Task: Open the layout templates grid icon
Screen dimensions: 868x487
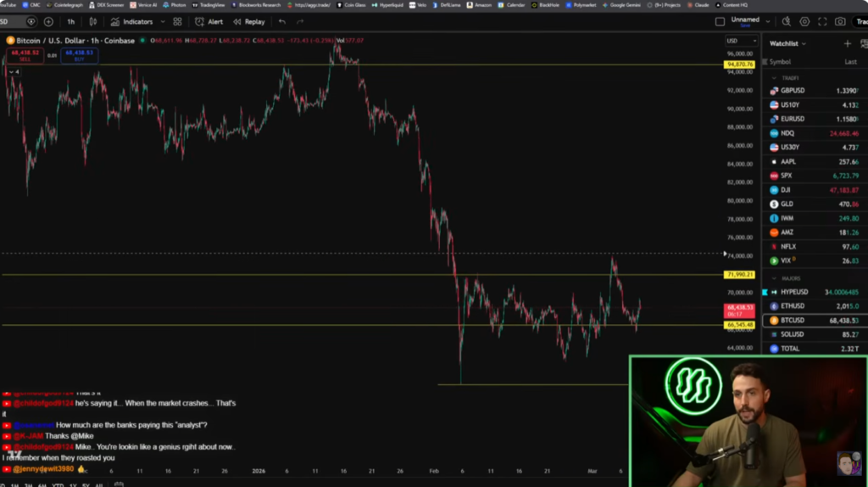Action: pyautogui.click(x=177, y=21)
